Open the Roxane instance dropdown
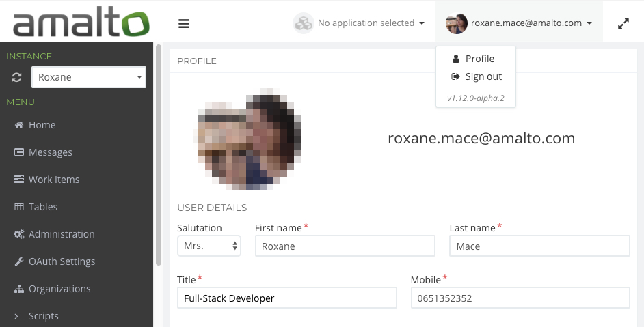 click(89, 77)
